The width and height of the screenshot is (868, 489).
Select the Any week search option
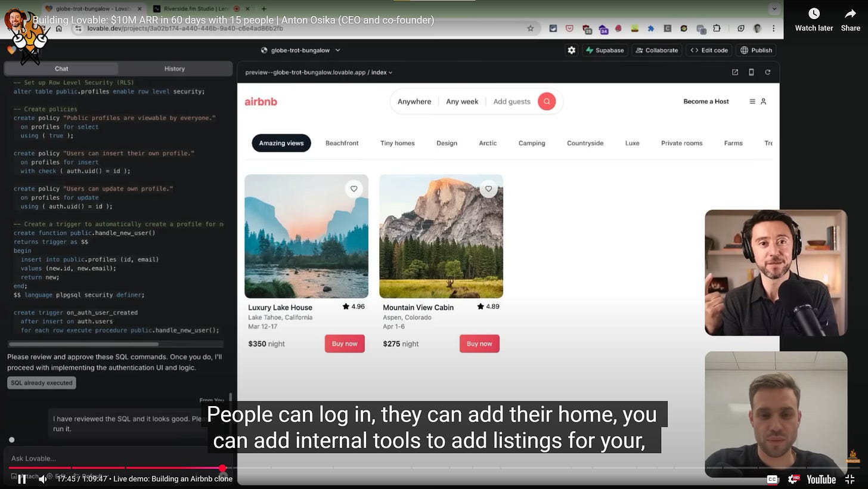click(462, 101)
